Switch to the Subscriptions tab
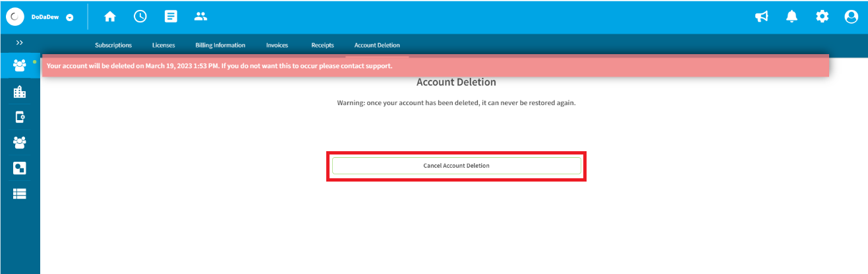The height and width of the screenshot is (274, 868). click(113, 46)
